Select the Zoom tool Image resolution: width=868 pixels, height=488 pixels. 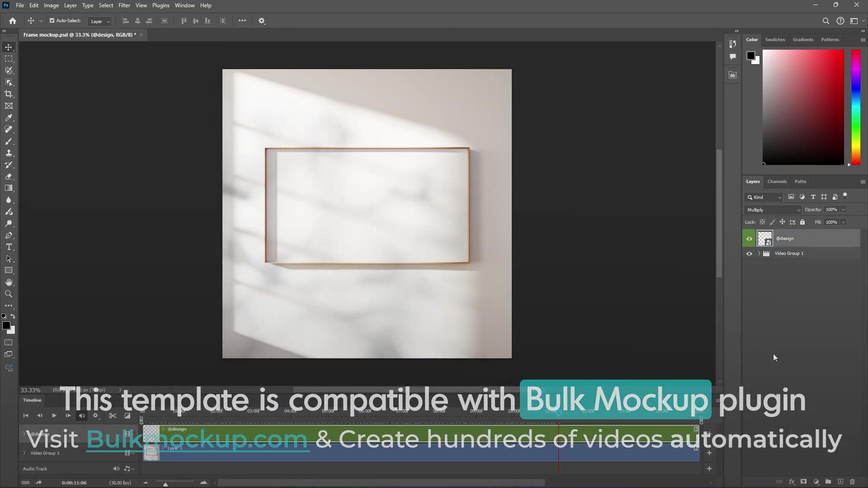[9, 294]
